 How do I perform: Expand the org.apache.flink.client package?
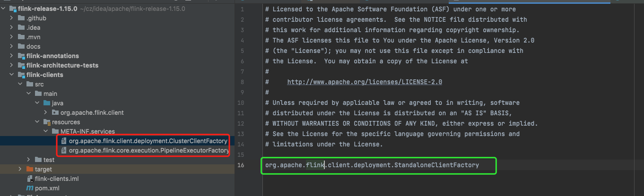click(46, 112)
